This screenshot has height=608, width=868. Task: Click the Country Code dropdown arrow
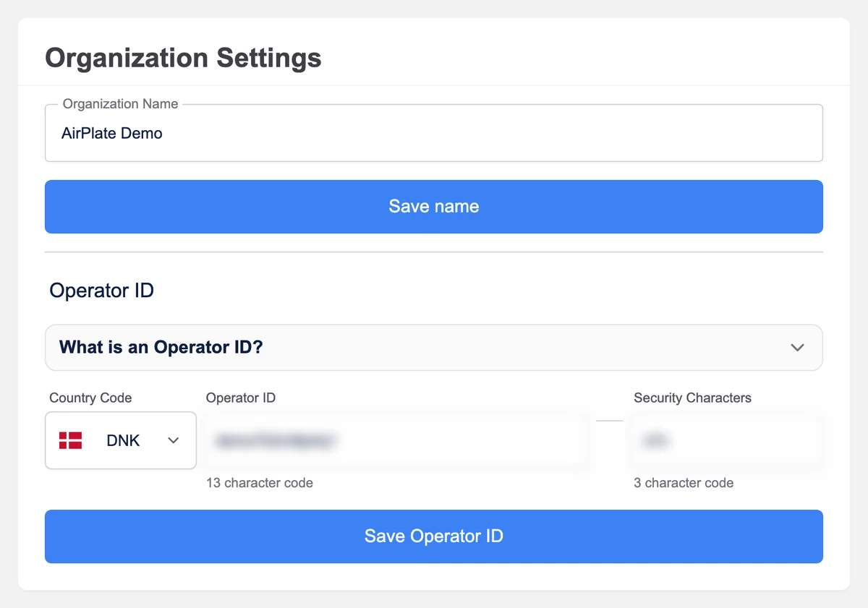point(174,440)
